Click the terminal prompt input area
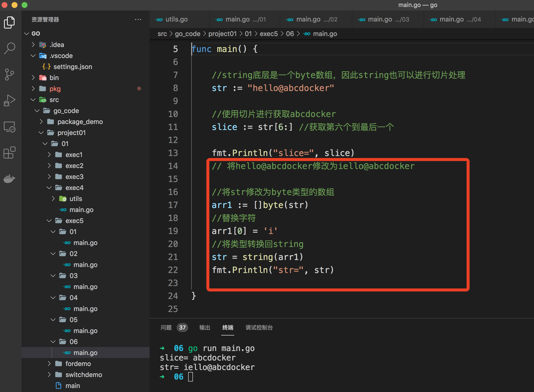This screenshot has height=392, width=534. click(x=191, y=377)
